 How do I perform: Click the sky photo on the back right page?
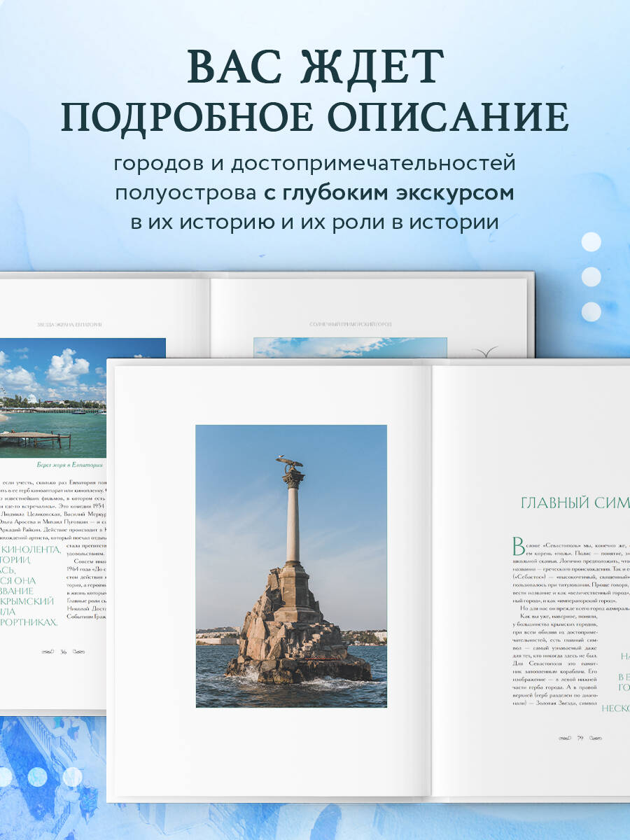[x=350, y=348]
